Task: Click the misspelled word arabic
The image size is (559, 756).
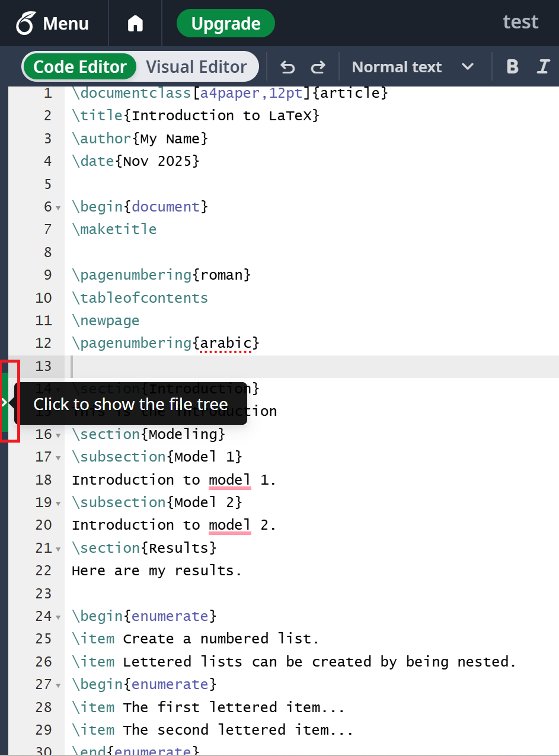Action: click(226, 343)
